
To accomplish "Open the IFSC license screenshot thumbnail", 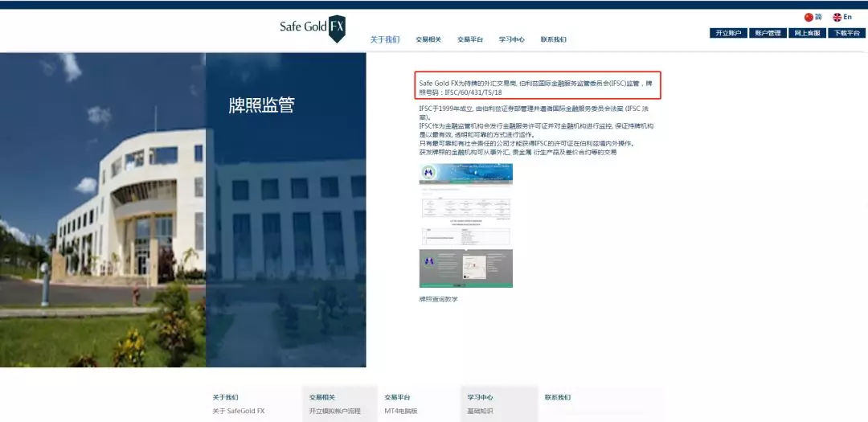I will pyautogui.click(x=465, y=225).
